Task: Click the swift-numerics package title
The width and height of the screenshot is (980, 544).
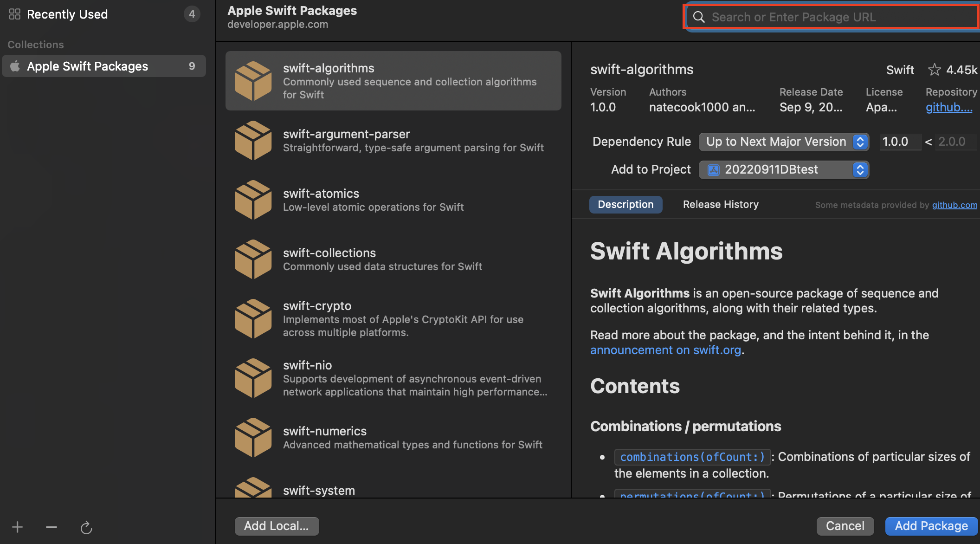Action: [325, 431]
